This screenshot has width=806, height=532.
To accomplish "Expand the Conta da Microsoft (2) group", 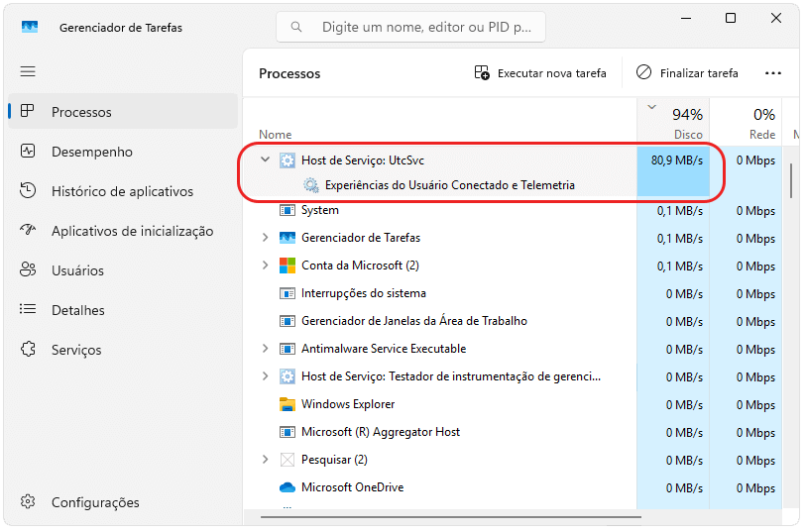I will [266, 265].
